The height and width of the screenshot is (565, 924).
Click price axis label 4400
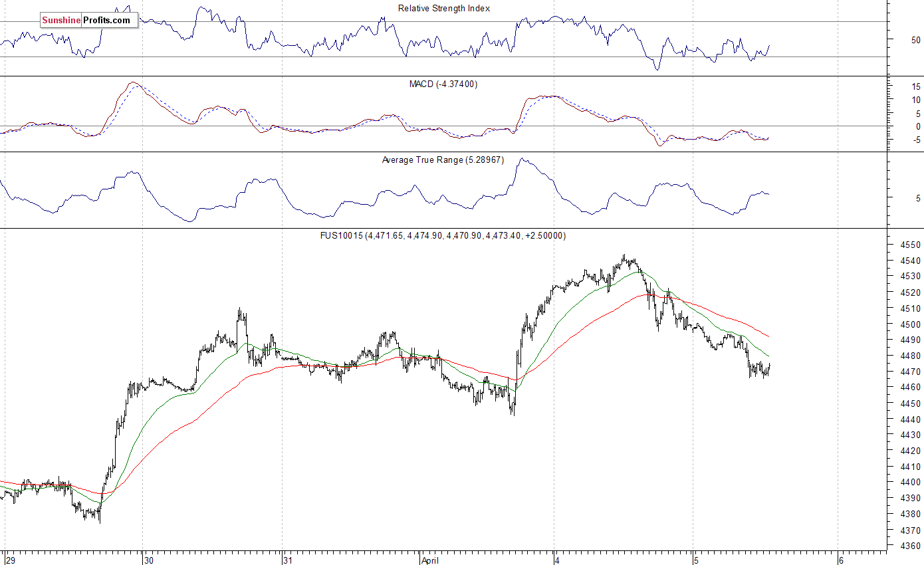[x=911, y=483]
